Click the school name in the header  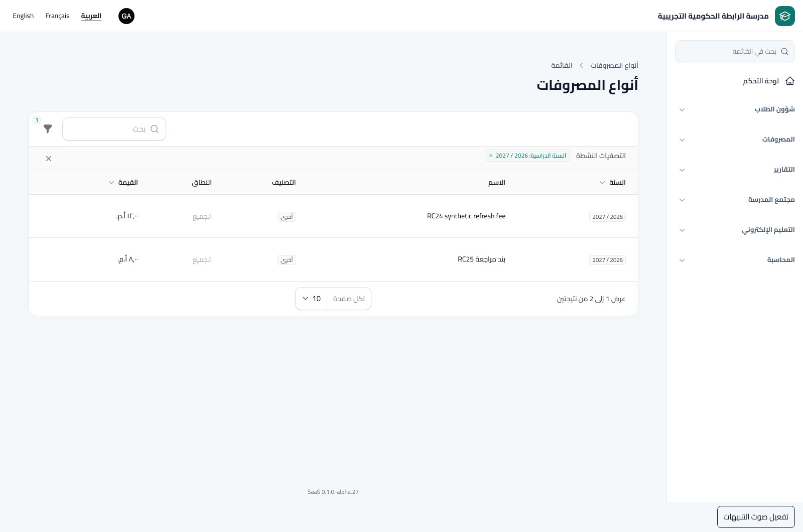point(713,16)
